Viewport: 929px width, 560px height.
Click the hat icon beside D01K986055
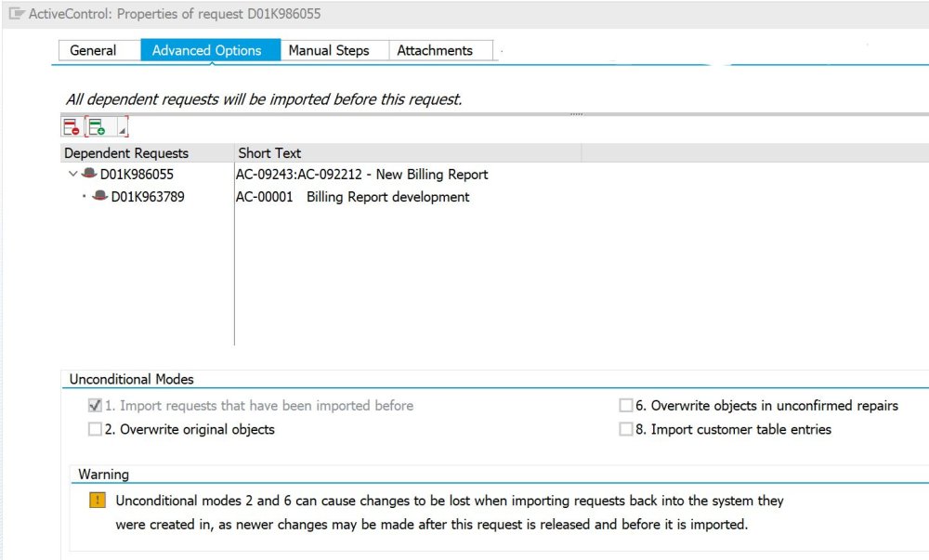pos(89,174)
